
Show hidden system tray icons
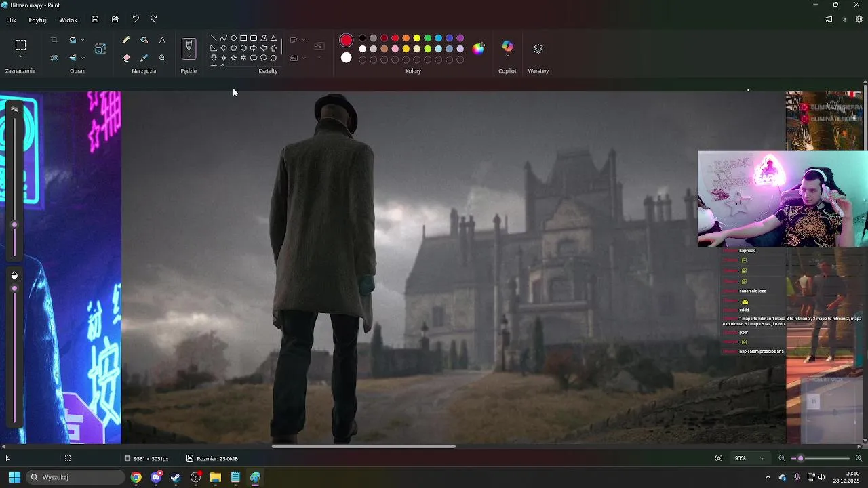click(768, 477)
